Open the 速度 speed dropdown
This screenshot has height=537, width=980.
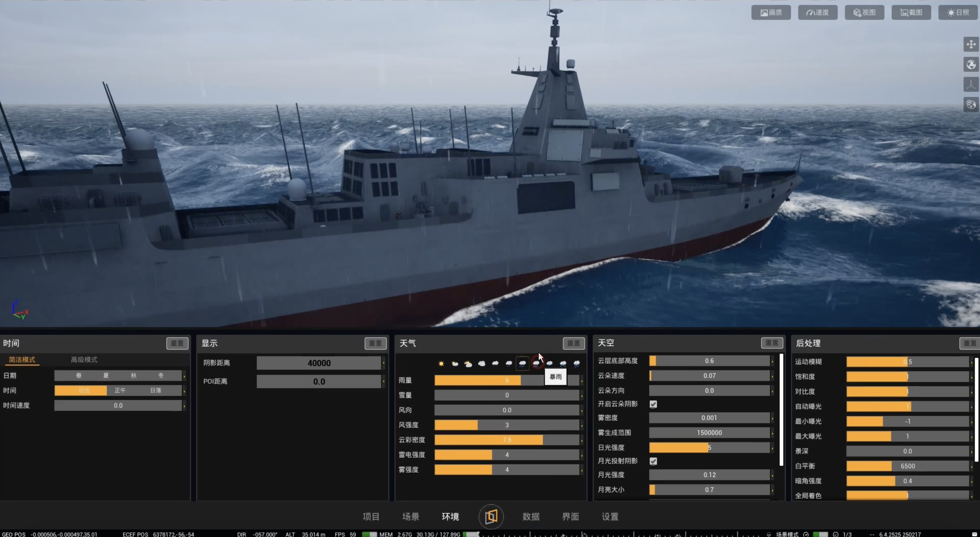coord(818,13)
